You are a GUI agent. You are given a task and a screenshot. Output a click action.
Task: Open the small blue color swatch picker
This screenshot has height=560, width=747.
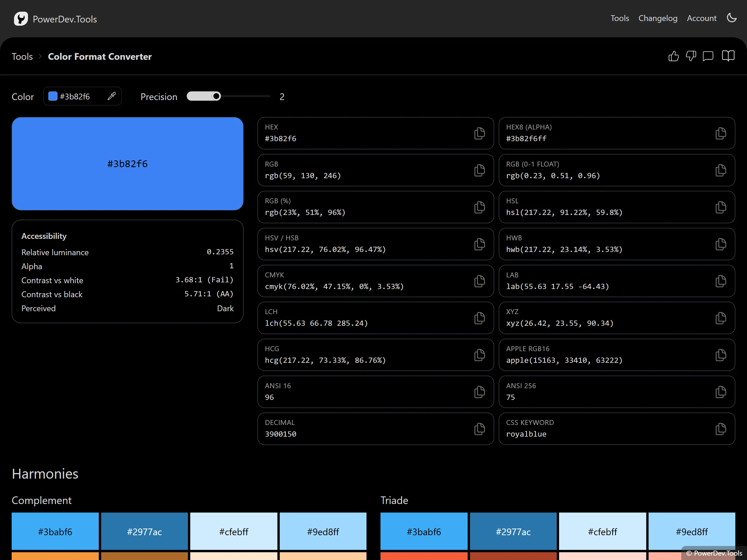(53, 96)
